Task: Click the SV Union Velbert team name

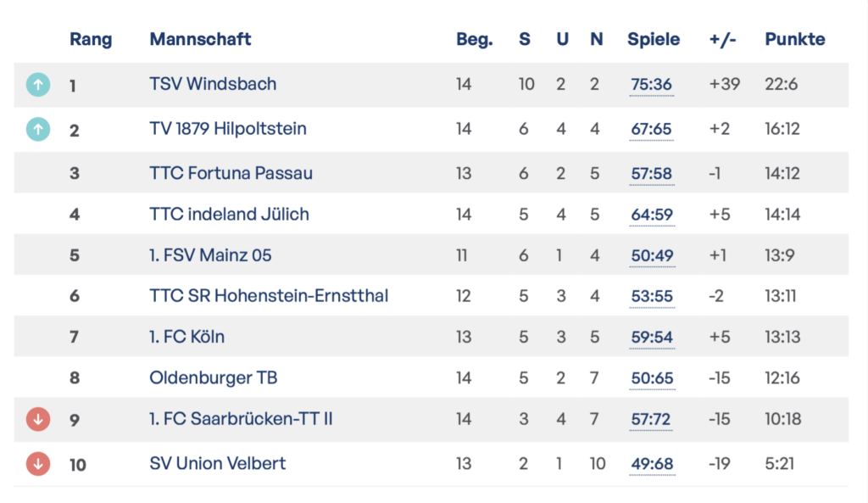Action: click(217, 463)
